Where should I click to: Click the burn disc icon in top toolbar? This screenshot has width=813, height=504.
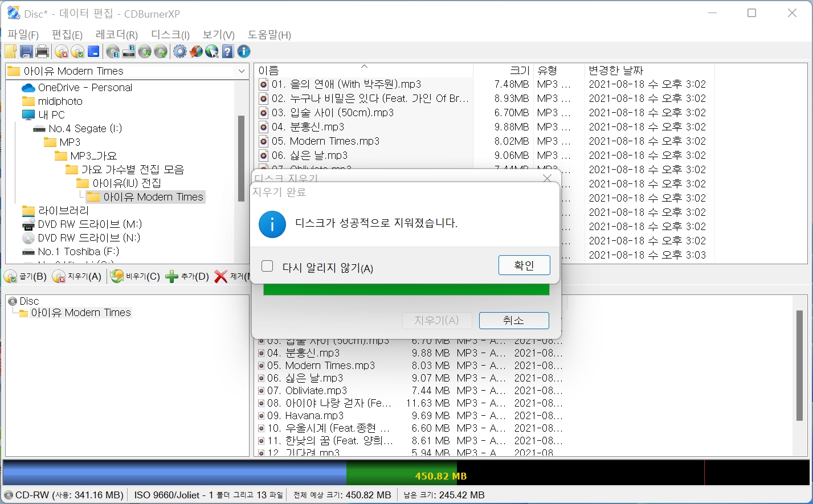point(77,52)
